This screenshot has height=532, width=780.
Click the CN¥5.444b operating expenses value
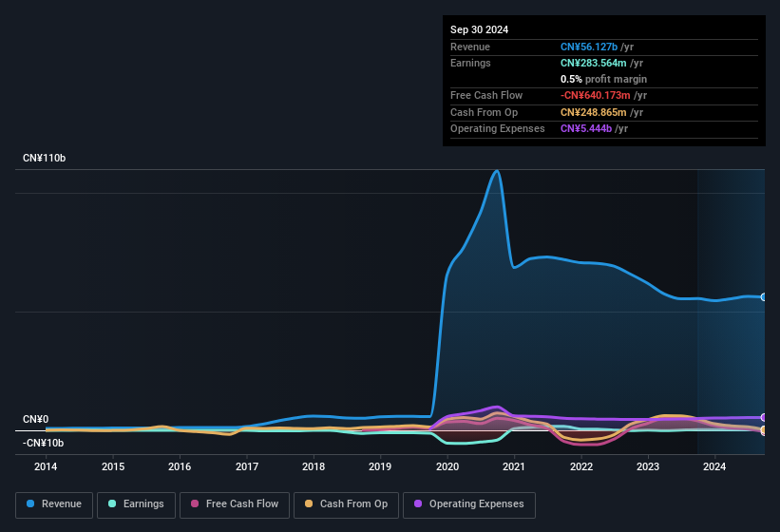coord(586,129)
